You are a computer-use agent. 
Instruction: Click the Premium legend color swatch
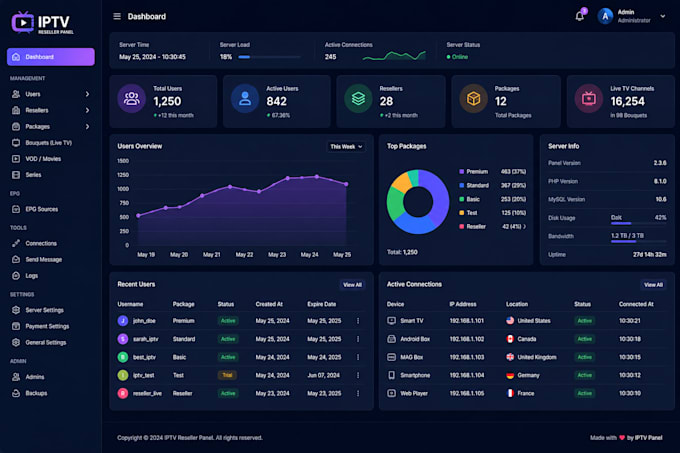pos(462,172)
